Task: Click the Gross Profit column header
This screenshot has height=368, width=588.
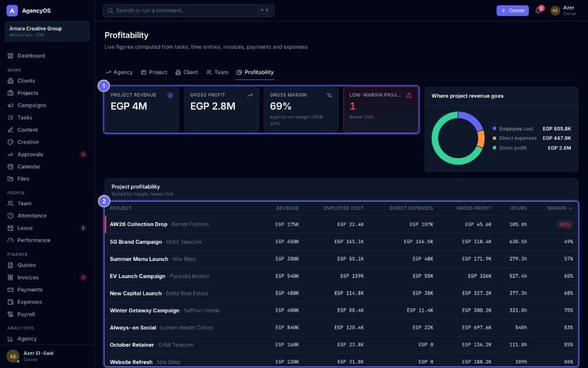Action: 474,208
